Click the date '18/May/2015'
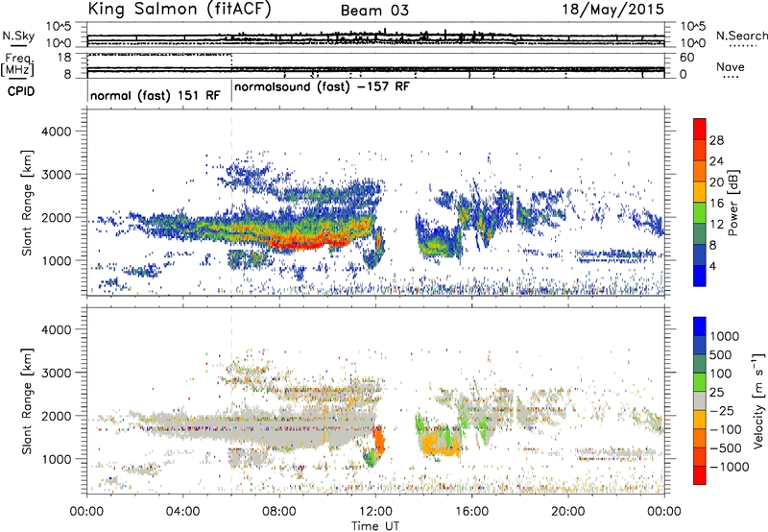Viewport: 768px width, 532px height. tap(612, 9)
